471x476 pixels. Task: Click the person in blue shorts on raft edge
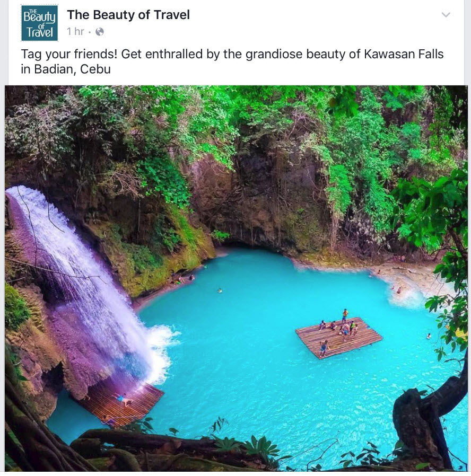click(324, 348)
